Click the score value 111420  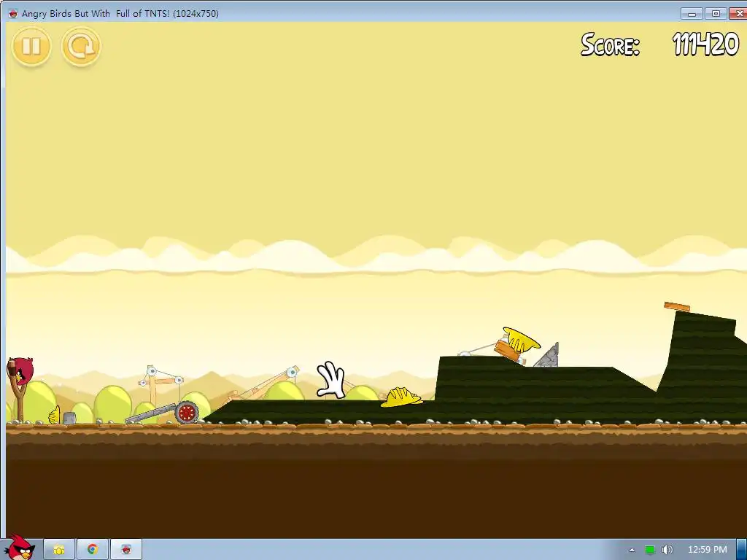[705, 44]
